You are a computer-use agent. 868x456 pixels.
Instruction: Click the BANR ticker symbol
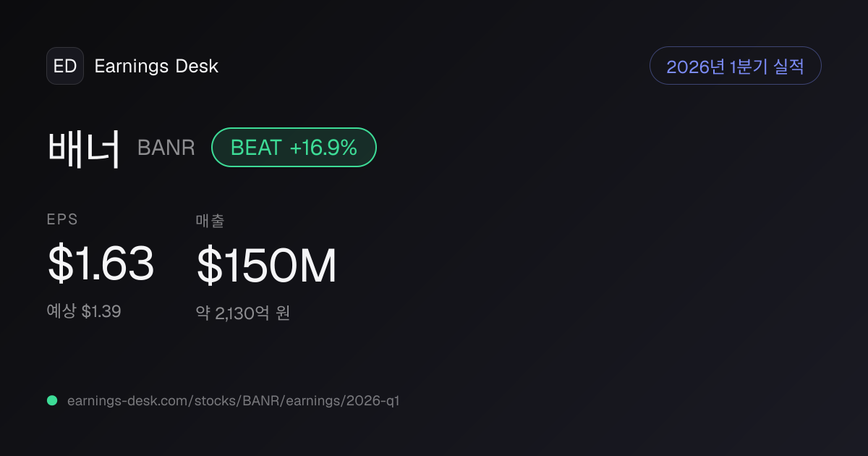click(x=166, y=148)
